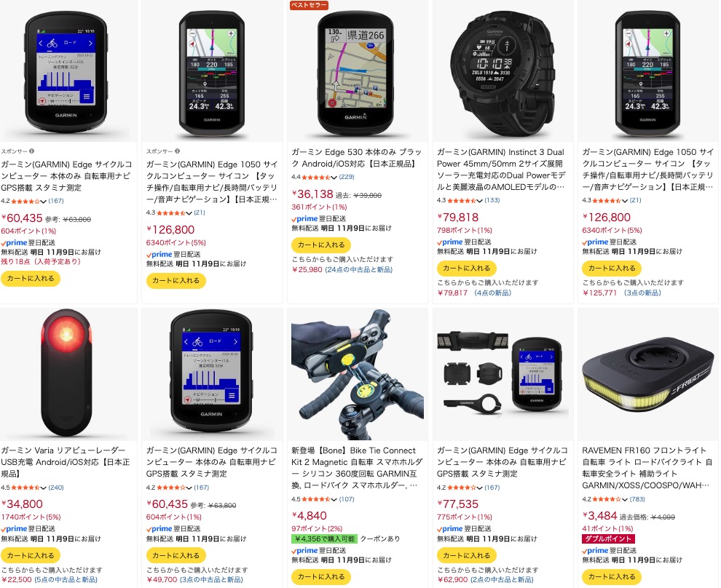The image size is (721, 588).
Task: Click the sponsor info icon on first product
Action: [x=32, y=151]
